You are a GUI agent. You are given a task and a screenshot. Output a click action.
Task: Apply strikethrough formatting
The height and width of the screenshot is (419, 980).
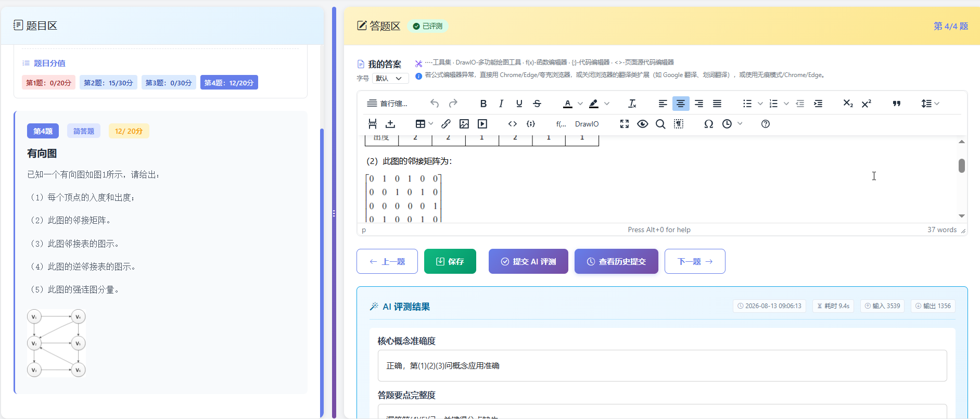(x=537, y=104)
